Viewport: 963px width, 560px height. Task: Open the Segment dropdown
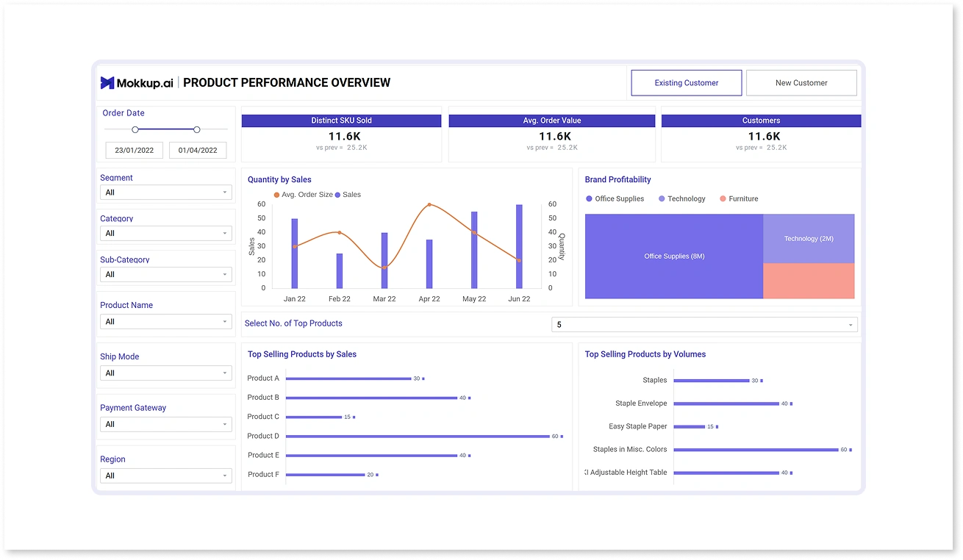click(166, 193)
